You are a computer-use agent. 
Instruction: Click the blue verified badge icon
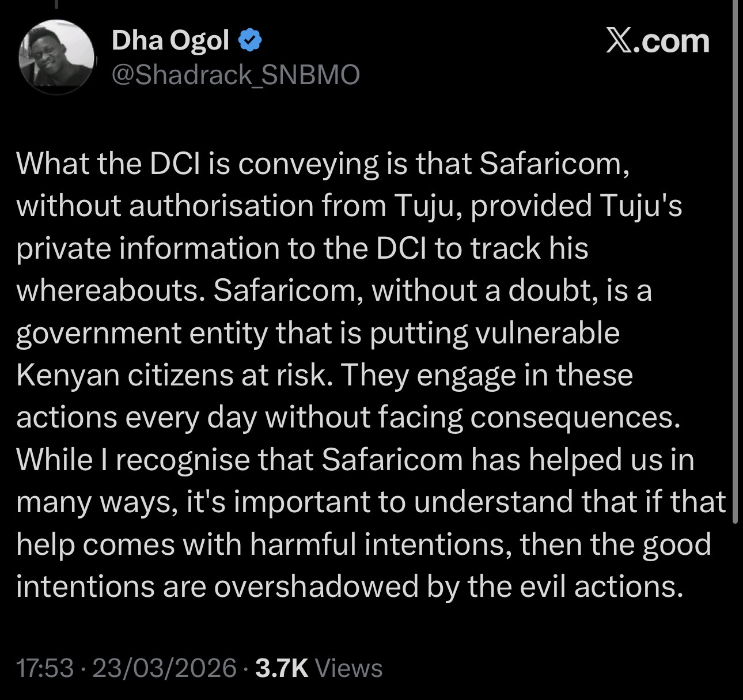tap(251, 40)
